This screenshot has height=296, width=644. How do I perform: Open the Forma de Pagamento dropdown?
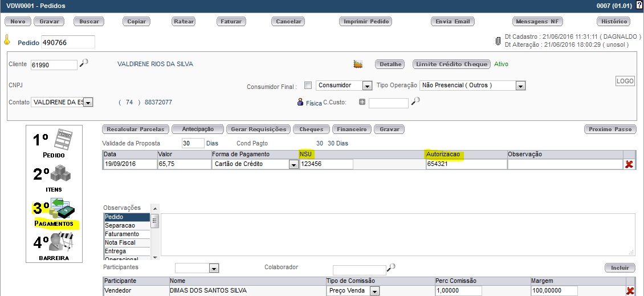pos(293,165)
